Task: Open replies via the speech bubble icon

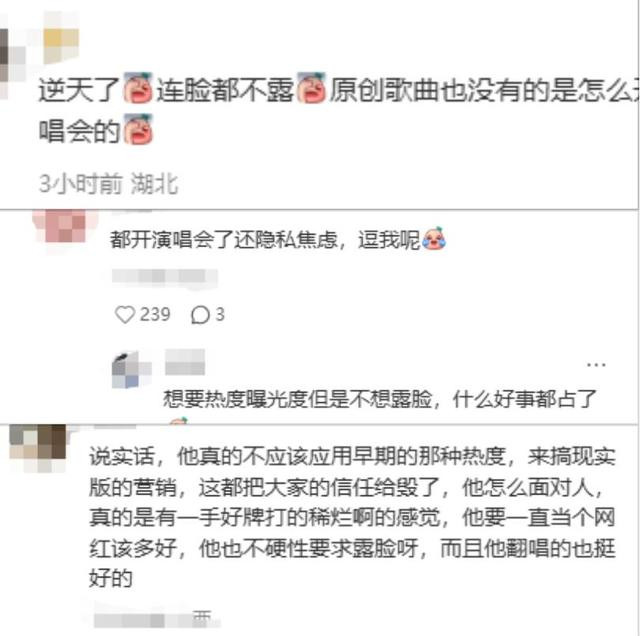Action: (200, 315)
